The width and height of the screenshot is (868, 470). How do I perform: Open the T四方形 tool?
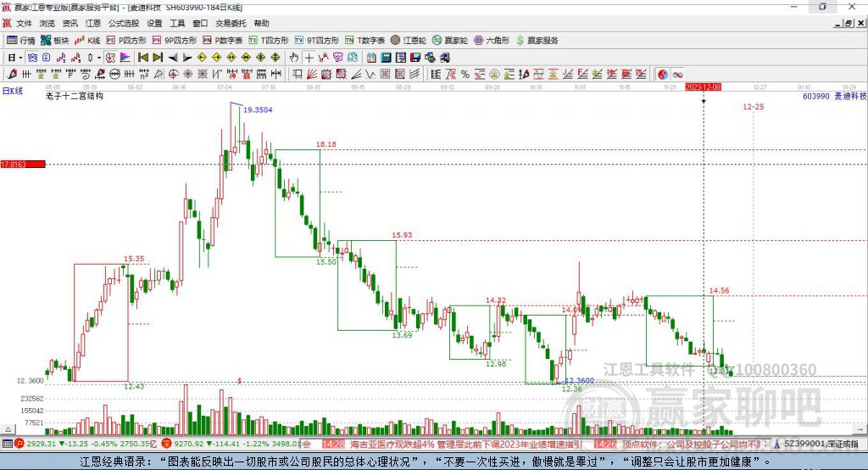coord(269,41)
